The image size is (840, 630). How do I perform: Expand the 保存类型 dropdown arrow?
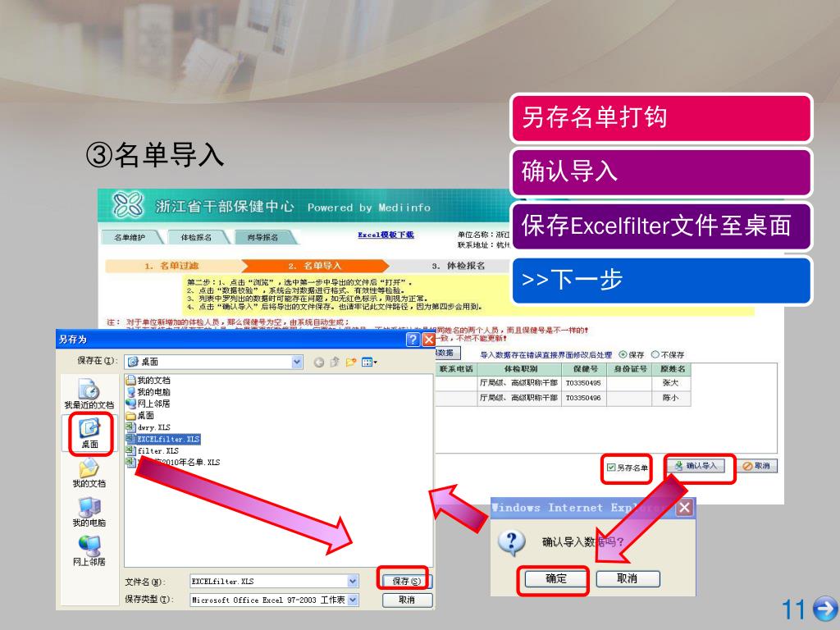[353, 600]
